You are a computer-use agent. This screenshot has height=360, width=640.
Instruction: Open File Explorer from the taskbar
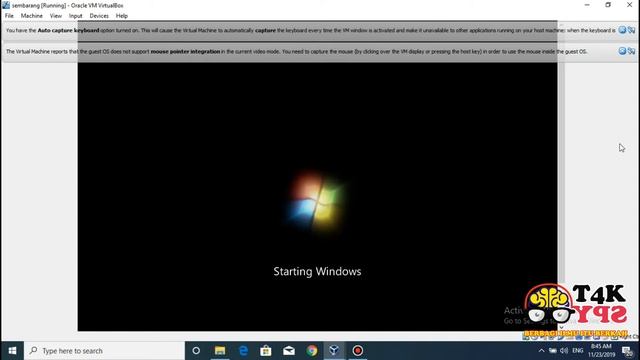point(220,351)
